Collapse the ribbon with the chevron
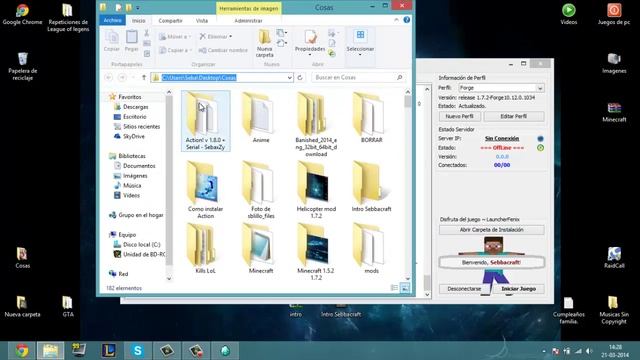This screenshot has width=640, height=360. 396,20
